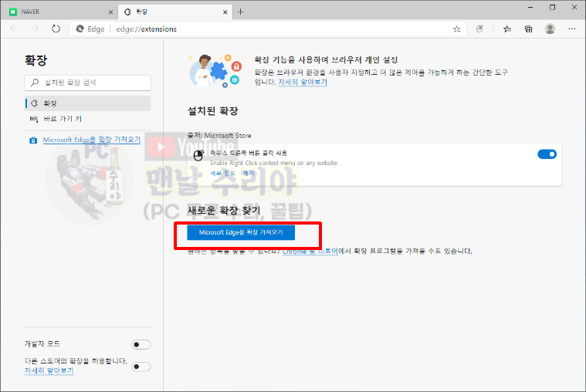The height and width of the screenshot is (392, 586).
Task: Click 제거 to remove the extension
Action: (x=248, y=173)
